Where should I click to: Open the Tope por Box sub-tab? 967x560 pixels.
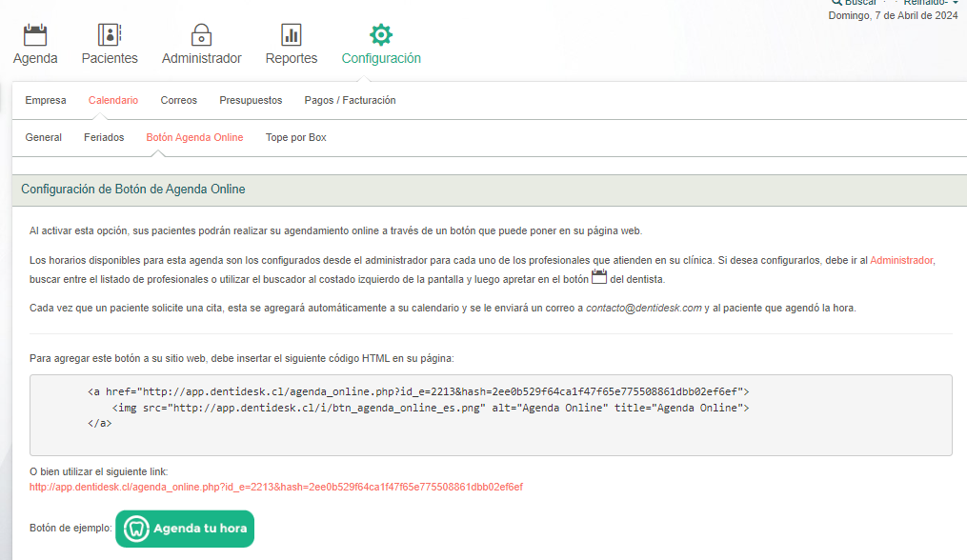tap(296, 137)
